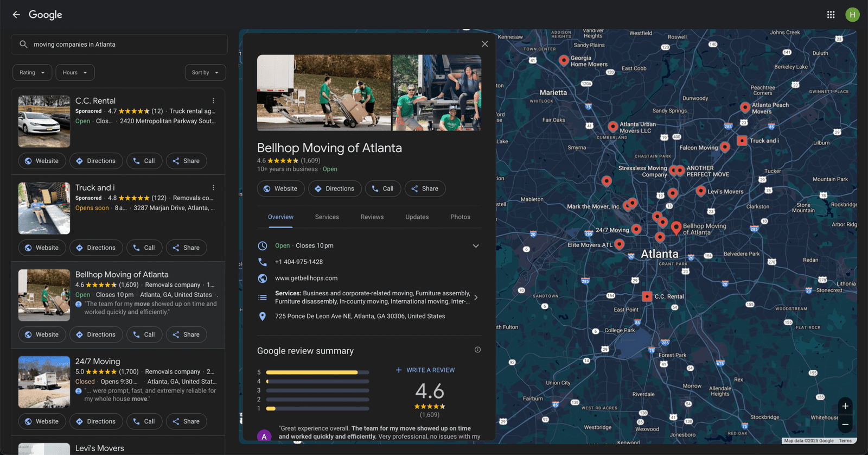
Task: Open more options for C.C. Rental
Action: coord(213,101)
